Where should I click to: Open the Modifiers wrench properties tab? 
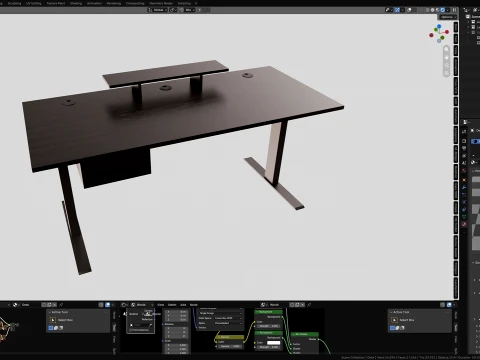point(464,187)
